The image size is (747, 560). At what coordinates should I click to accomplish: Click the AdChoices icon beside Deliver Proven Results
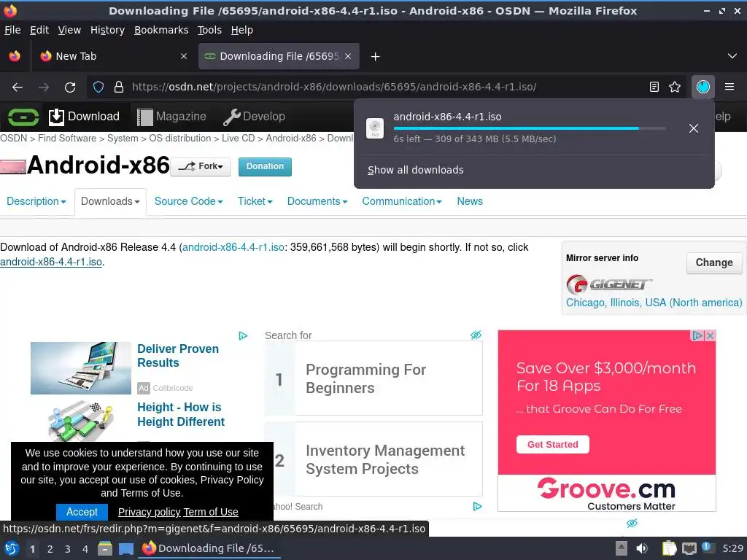[243, 335]
